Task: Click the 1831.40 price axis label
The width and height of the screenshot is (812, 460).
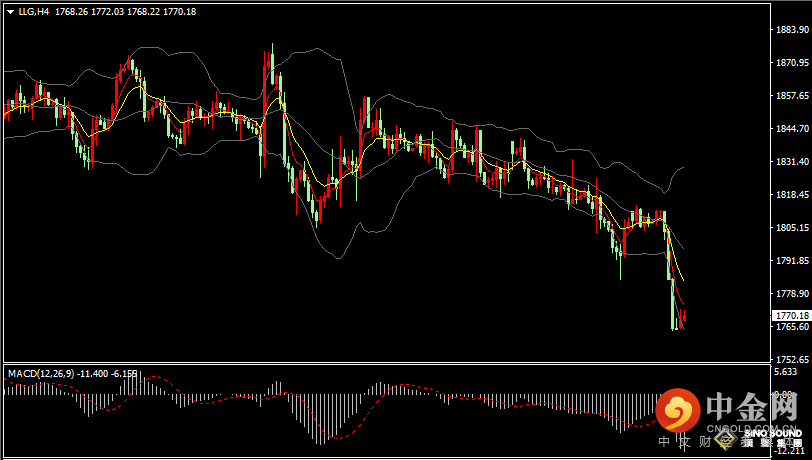Action: (792, 162)
